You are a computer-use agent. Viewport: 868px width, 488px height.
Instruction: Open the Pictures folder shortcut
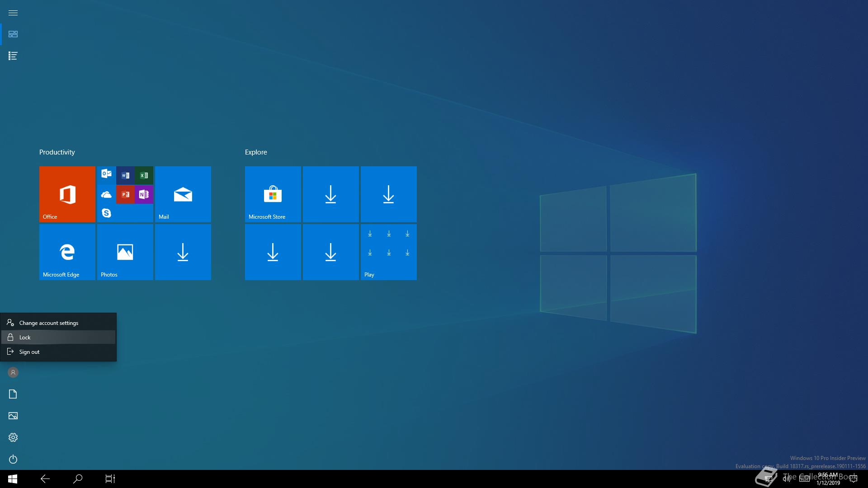click(x=13, y=416)
